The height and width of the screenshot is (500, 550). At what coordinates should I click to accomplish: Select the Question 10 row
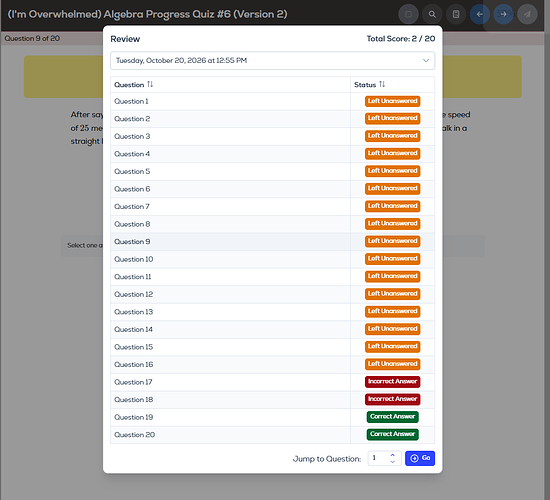273,259
